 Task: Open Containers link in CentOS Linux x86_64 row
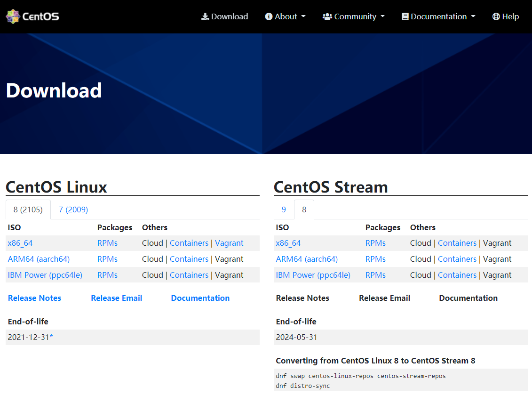[x=189, y=243]
